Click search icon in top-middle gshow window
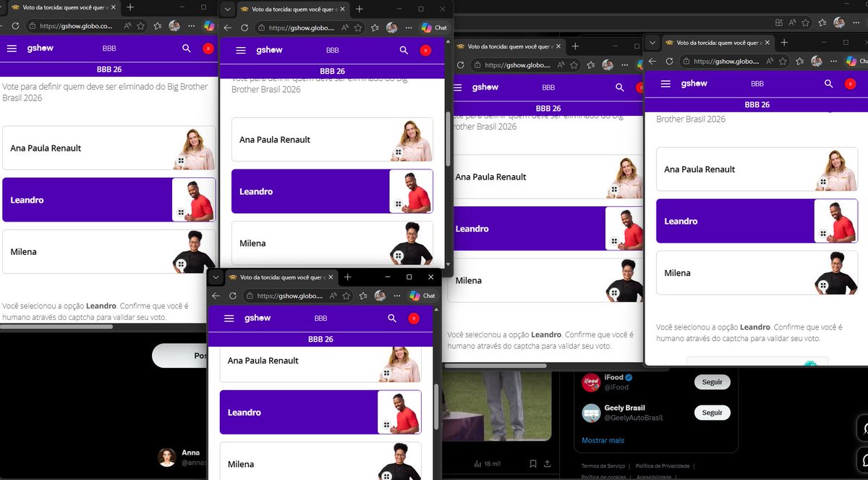The image size is (868, 480). click(404, 51)
